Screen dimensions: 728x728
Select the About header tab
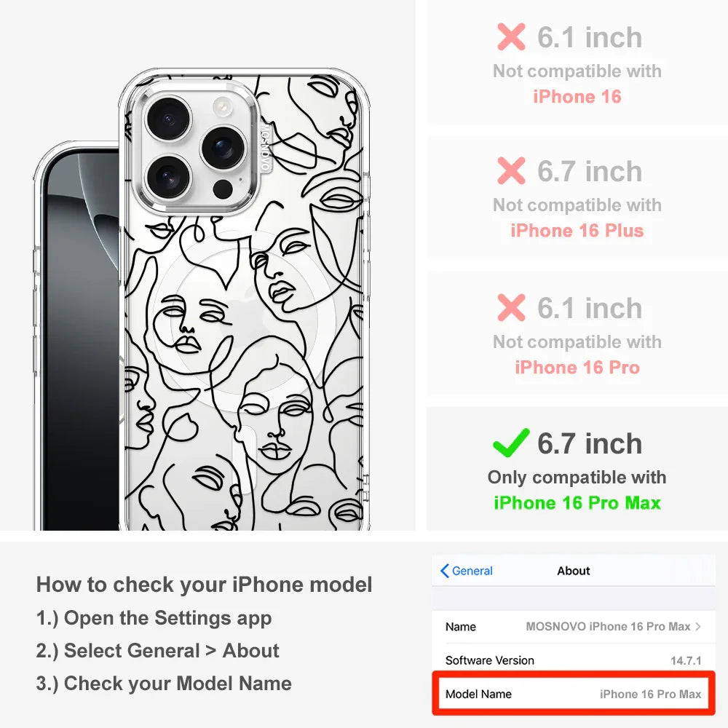tap(573, 571)
